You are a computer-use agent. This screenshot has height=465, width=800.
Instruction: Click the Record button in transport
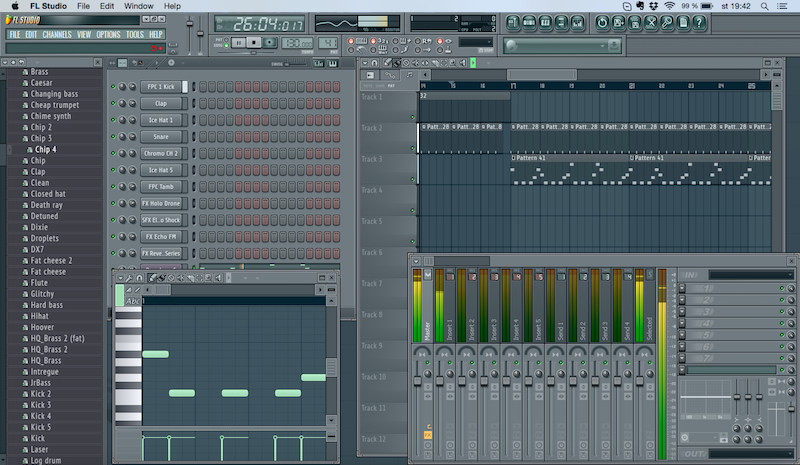270,42
